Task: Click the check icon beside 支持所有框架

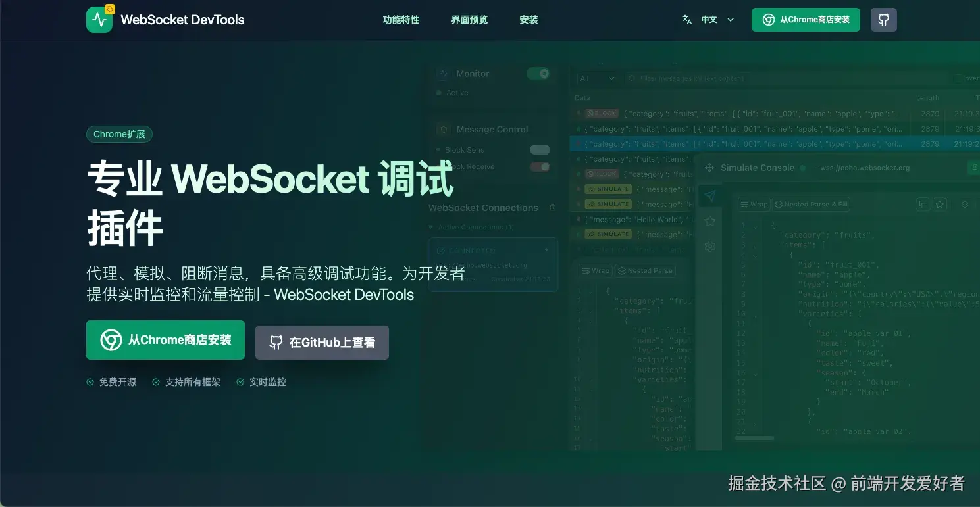Action: [156, 382]
